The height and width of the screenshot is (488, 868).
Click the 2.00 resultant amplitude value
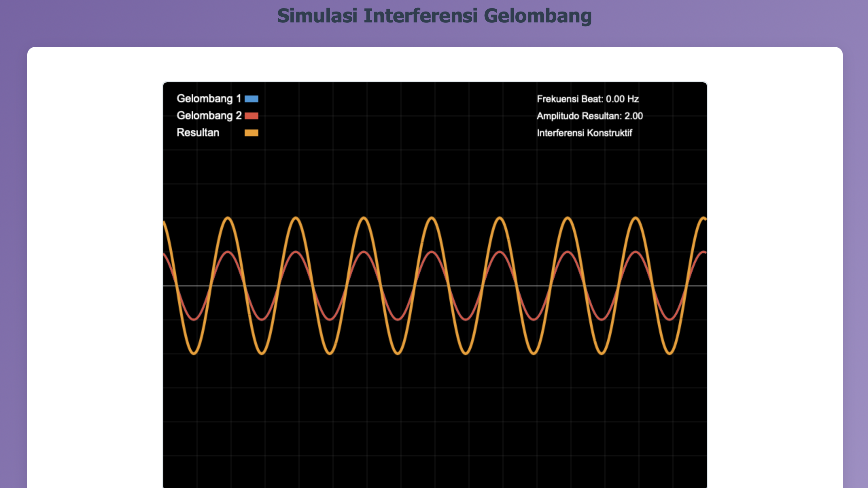633,116
